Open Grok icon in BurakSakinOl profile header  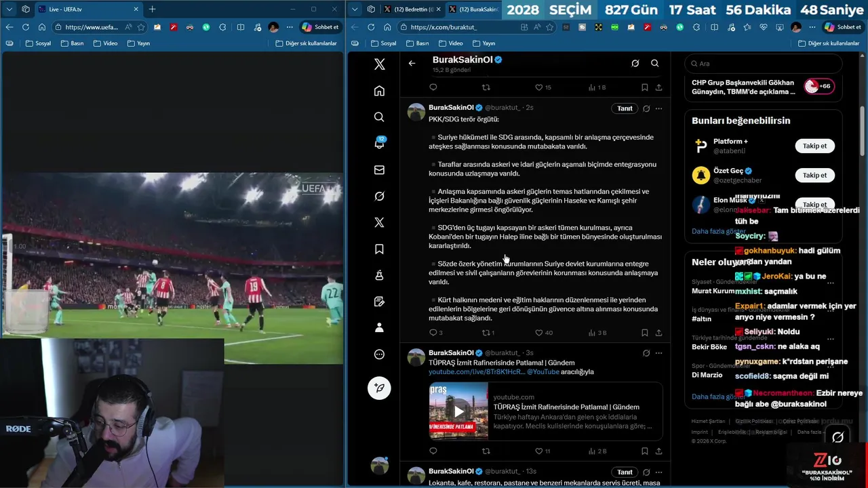click(635, 63)
